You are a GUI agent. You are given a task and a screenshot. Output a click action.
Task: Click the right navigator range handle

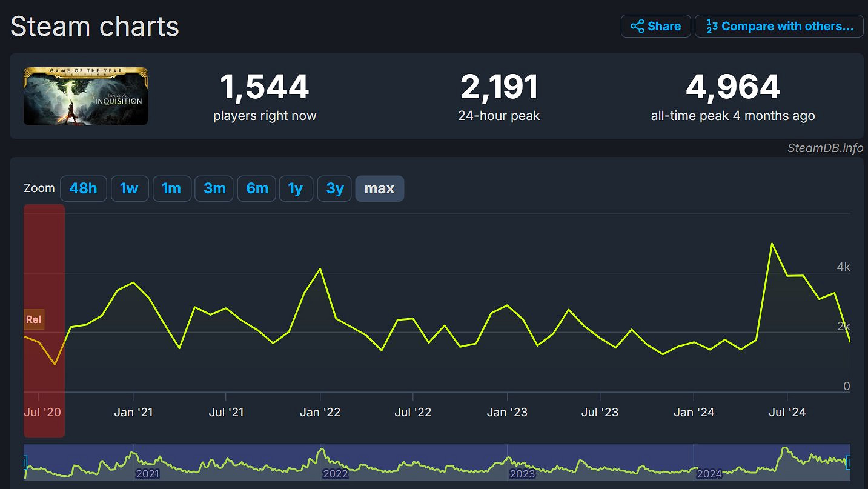pyautogui.click(x=848, y=463)
